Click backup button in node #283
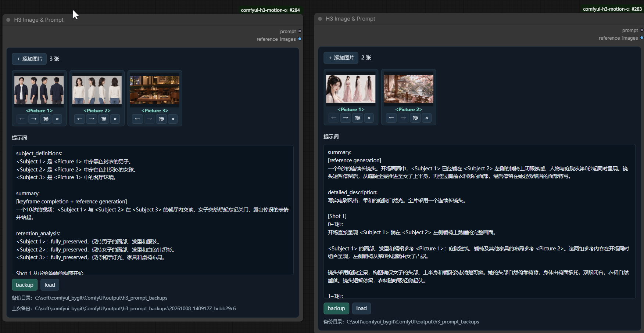 [x=336, y=308]
